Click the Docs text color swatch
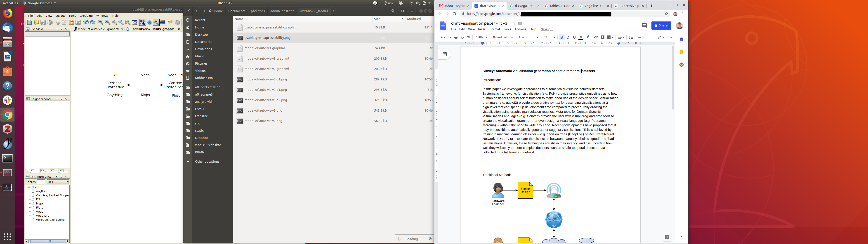Screen dimensions: 868x244 581,38
